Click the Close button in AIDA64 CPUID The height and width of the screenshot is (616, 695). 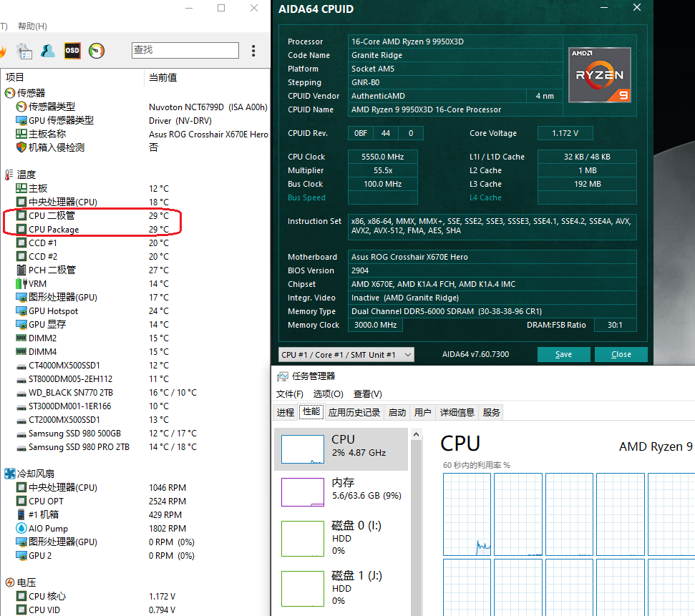pyautogui.click(x=621, y=355)
